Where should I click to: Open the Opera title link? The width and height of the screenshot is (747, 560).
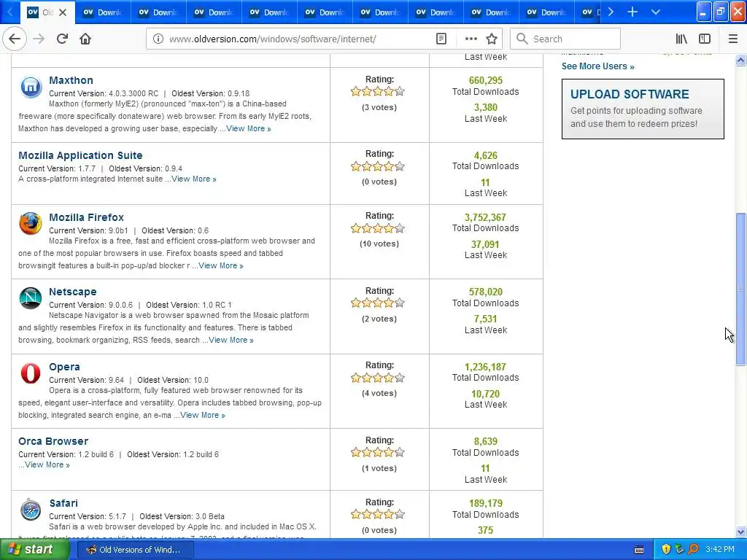coord(64,367)
